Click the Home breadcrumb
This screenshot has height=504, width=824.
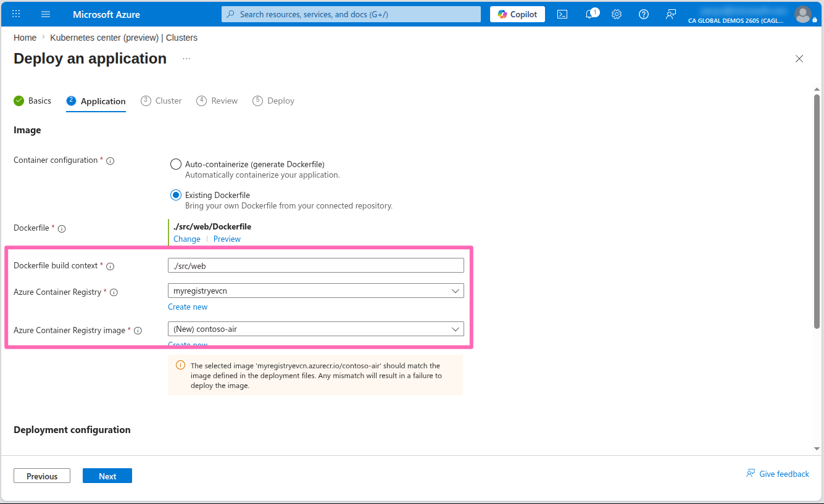(25, 38)
